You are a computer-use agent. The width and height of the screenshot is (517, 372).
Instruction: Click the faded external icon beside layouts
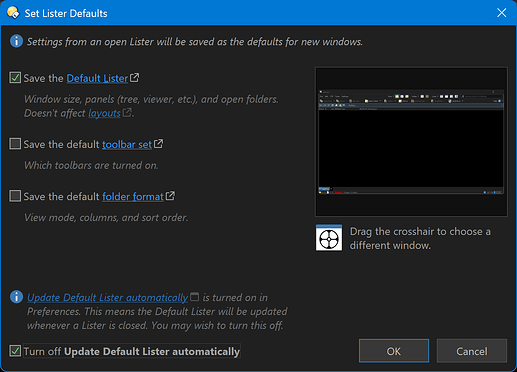pos(127,112)
